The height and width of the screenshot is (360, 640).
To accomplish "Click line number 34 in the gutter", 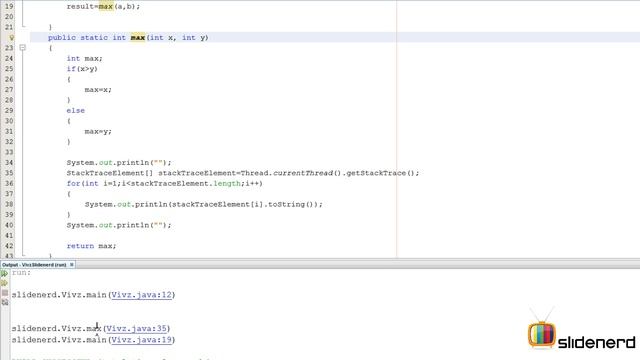I will tap(9, 163).
